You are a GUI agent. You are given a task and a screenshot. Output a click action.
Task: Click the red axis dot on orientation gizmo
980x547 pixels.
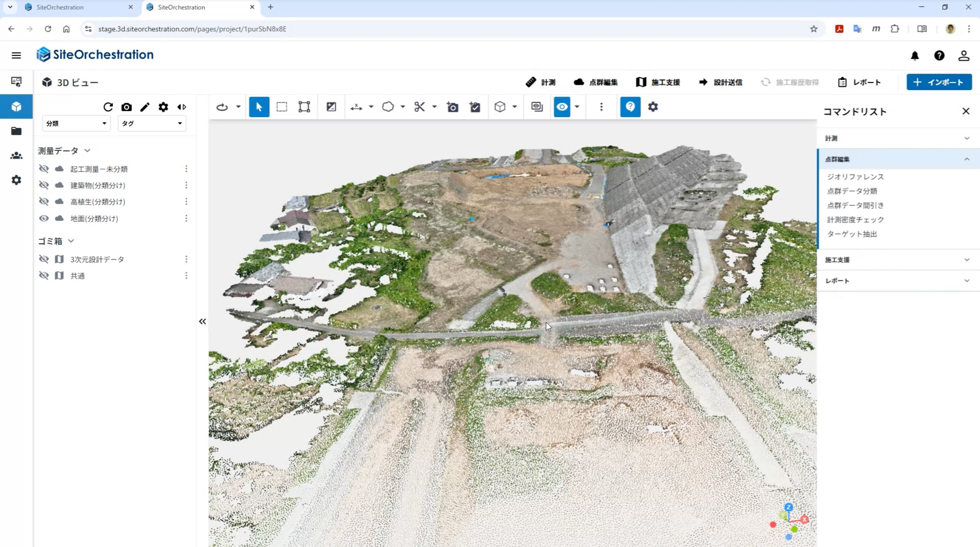pos(773,525)
